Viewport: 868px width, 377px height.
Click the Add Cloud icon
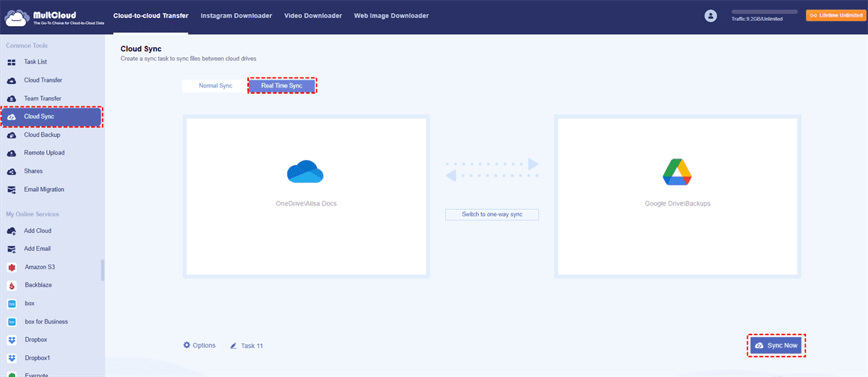coord(12,231)
